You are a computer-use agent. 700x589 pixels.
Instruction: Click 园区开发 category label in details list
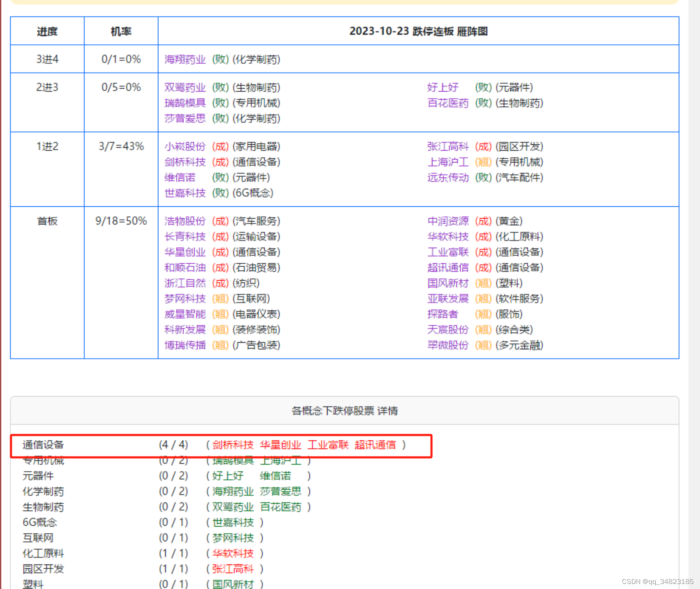coord(43,569)
